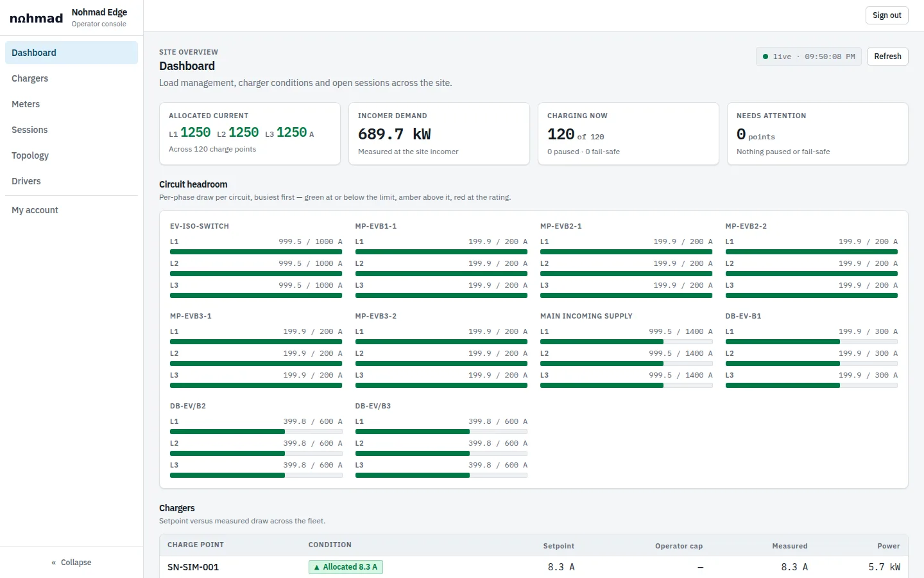This screenshot has width=924, height=578.
Task: Click the MP-EVB3-2 L2 199.9 / 200 A reading
Action: [x=498, y=353]
